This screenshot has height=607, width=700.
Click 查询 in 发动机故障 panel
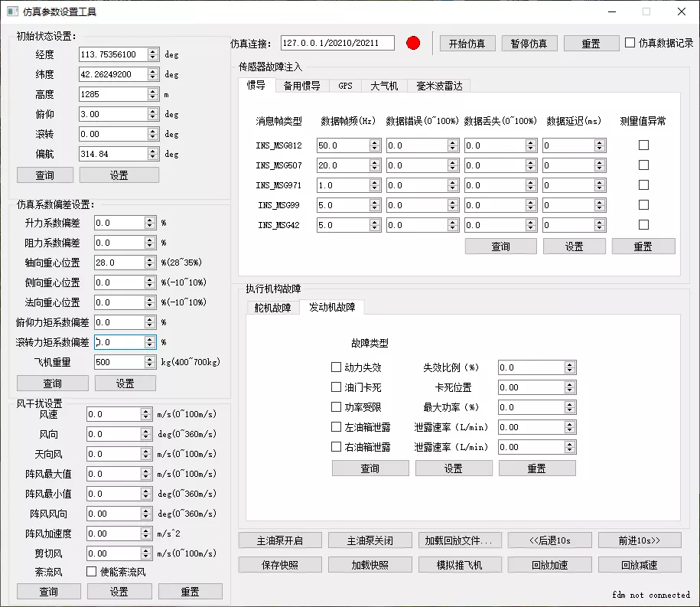pos(370,468)
